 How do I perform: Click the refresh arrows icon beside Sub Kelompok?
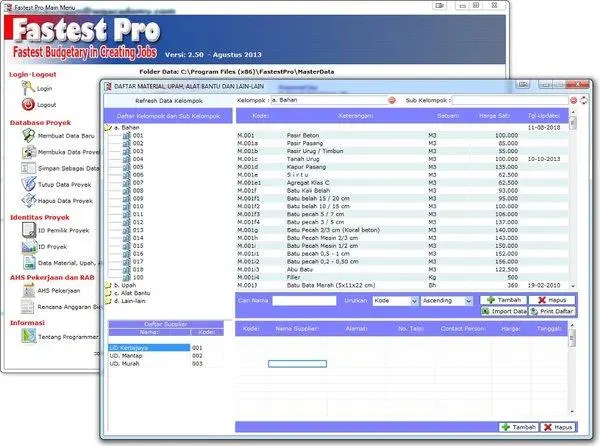pyautogui.click(x=584, y=100)
